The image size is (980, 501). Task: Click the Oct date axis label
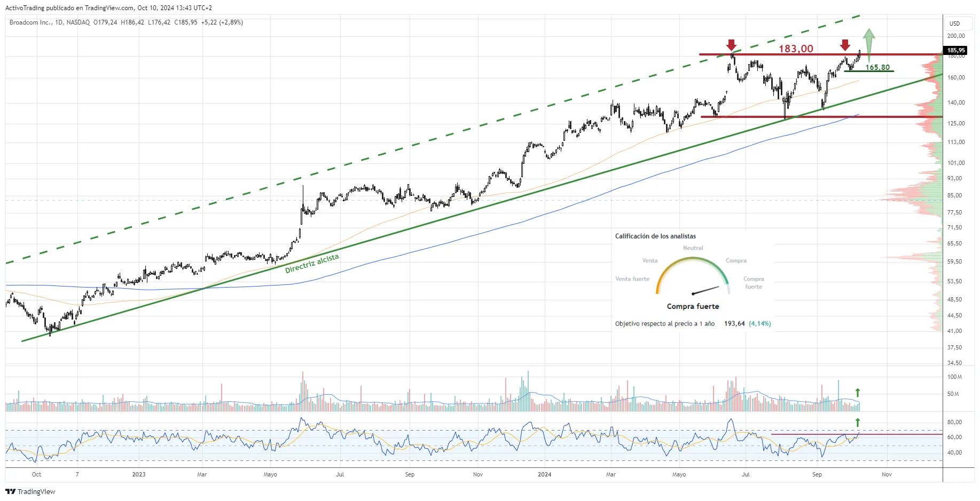point(36,474)
